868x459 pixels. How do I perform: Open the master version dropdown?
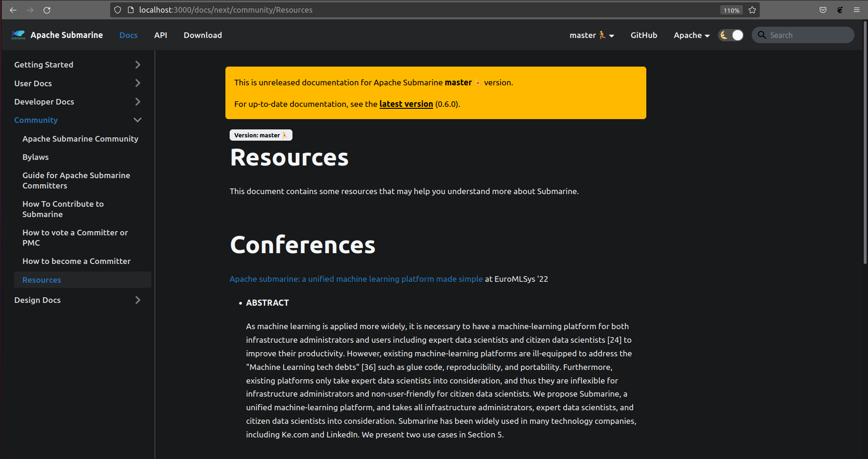(591, 35)
